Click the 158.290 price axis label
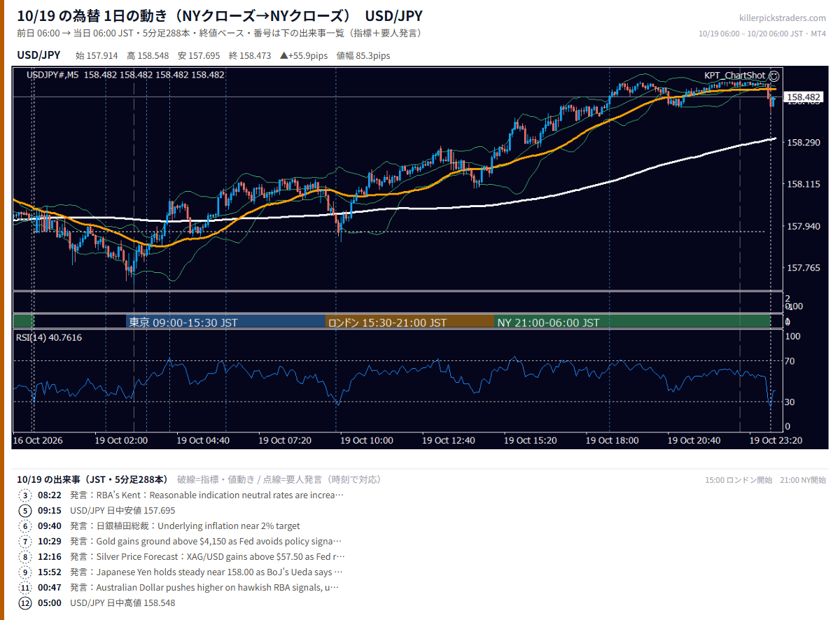The width and height of the screenshot is (840, 620). pyautogui.click(x=804, y=143)
